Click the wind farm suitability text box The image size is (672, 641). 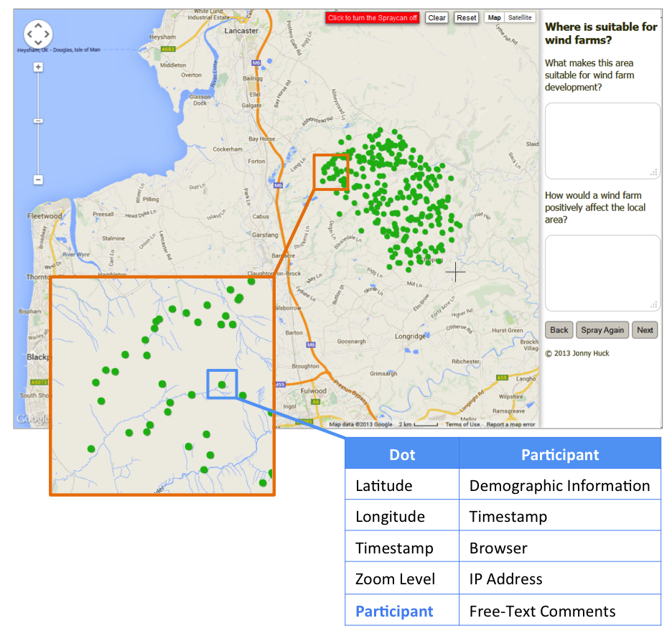pos(602,141)
